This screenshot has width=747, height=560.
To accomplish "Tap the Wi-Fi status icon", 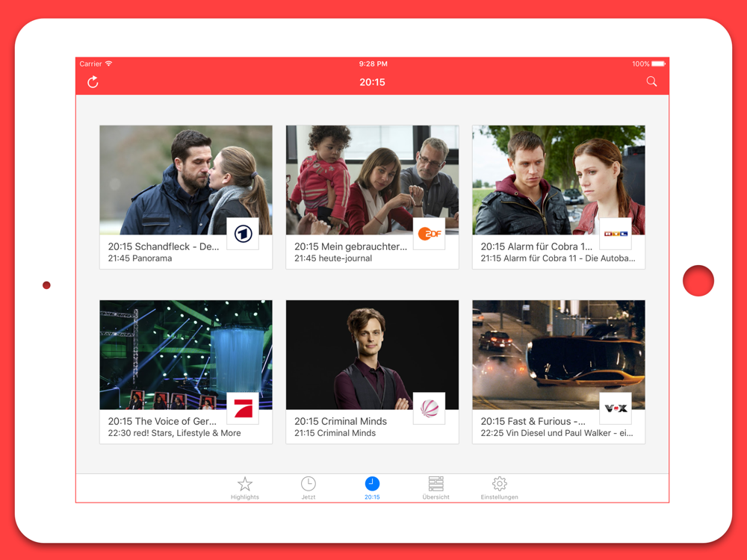I will (x=109, y=63).
